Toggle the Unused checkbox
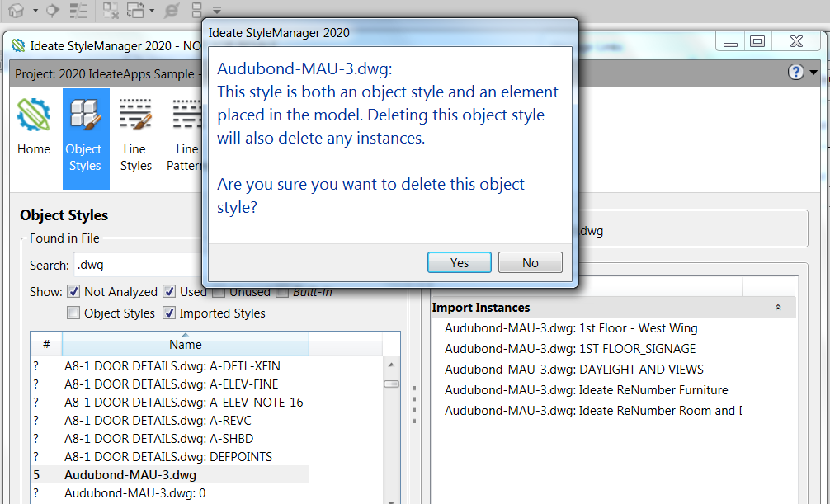Image resolution: width=830 pixels, height=504 pixels. coord(219,292)
